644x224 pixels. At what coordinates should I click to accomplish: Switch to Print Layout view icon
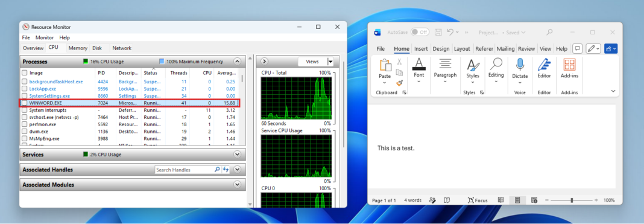click(517, 200)
